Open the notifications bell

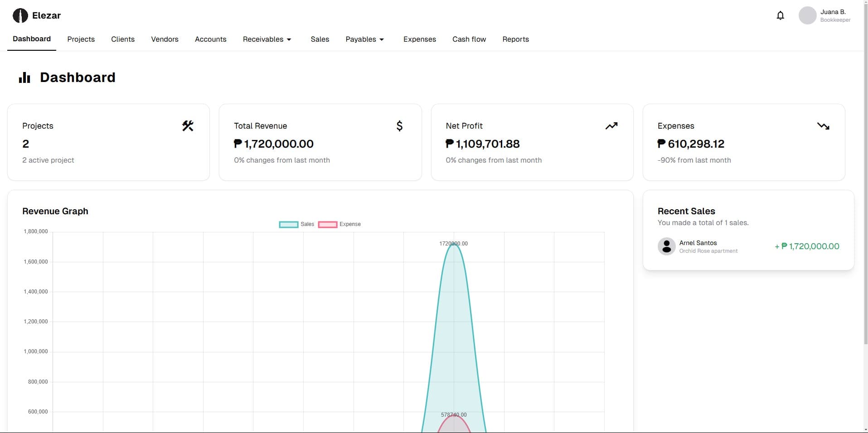pos(780,15)
